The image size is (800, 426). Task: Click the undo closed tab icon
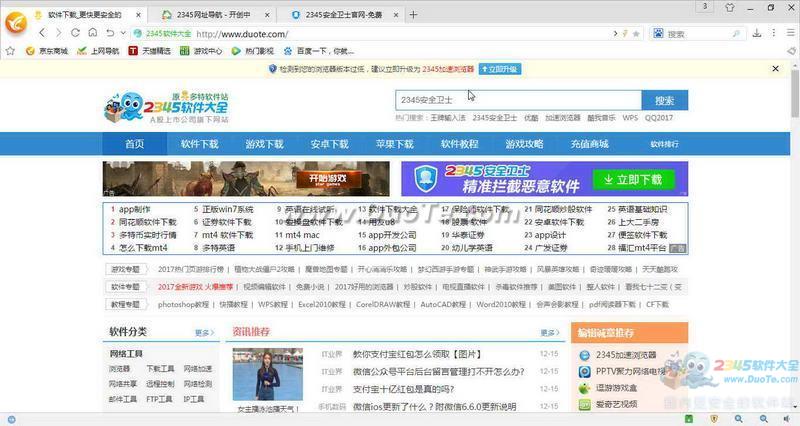110,33
